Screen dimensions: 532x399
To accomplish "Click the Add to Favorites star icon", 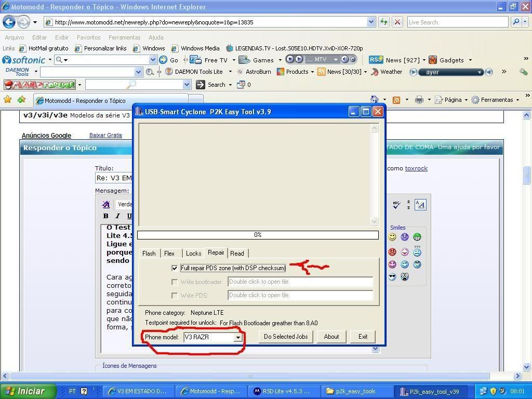I will 22,99.
